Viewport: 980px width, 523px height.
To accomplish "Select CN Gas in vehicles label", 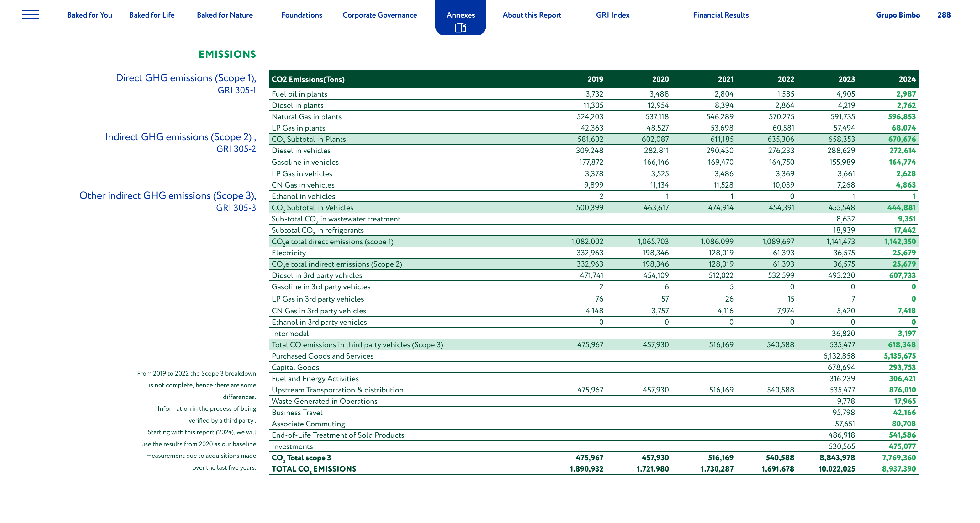I will pyautogui.click(x=303, y=185).
